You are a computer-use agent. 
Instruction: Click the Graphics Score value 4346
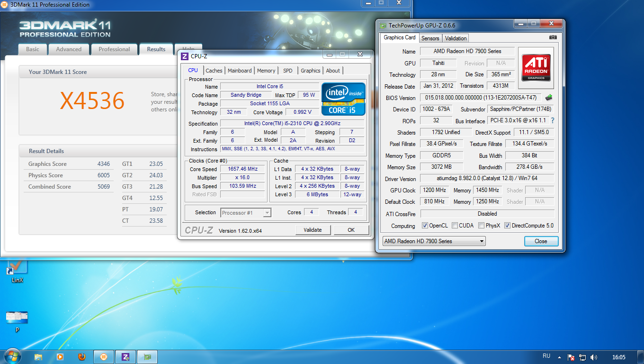[103, 164]
